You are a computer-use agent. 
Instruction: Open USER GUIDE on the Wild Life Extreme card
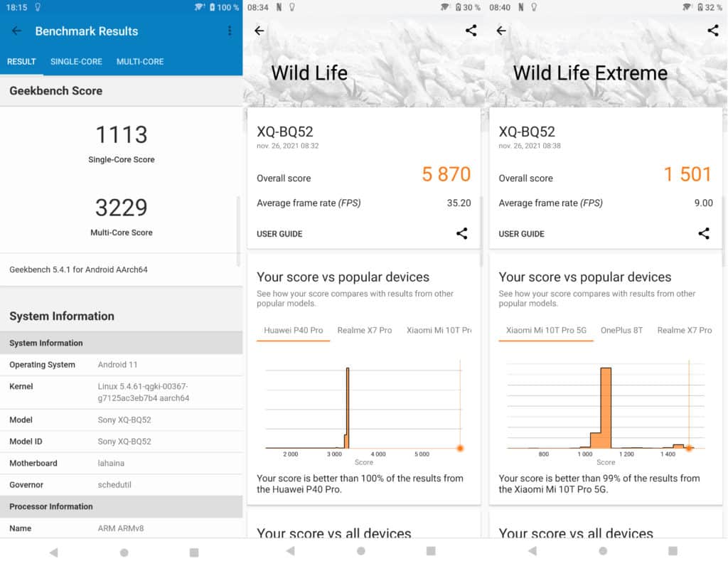point(521,234)
